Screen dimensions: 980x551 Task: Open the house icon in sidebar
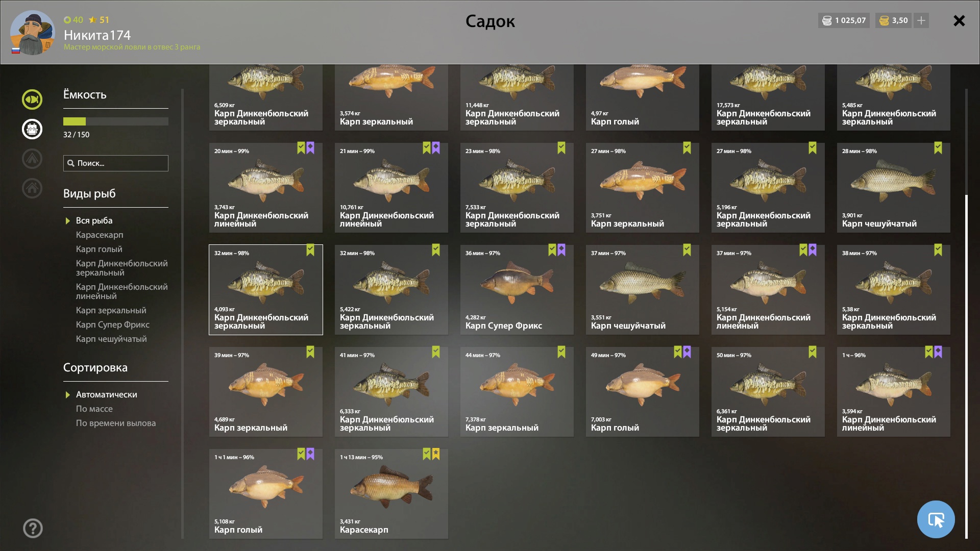(x=32, y=188)
